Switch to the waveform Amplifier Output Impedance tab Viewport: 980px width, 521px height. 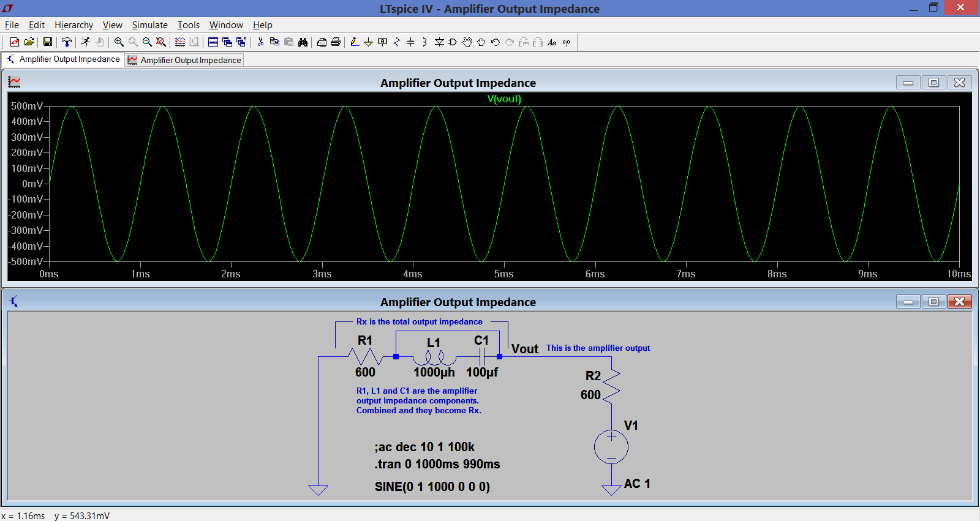pos(184,60)
